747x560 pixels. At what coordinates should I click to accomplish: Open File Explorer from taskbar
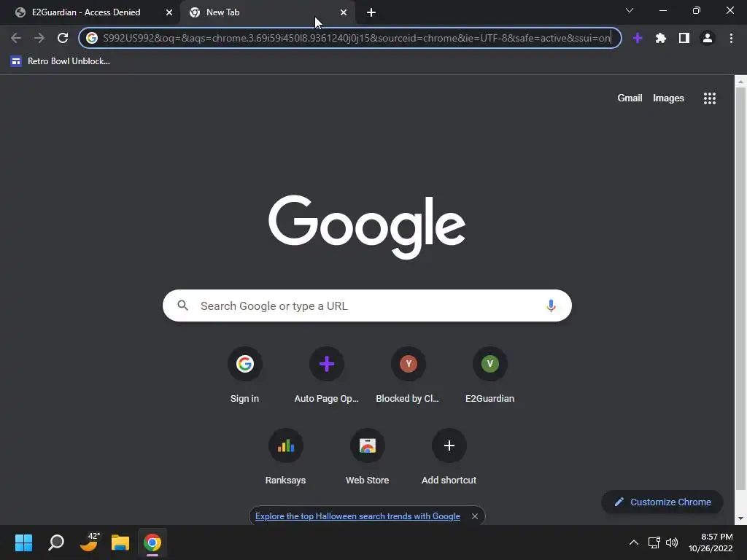pos(120,542)
